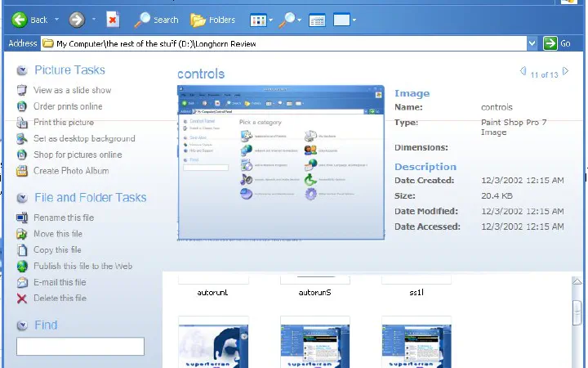Viewport: 588px width, 368px height.
Task: Expand the Address bar dropdown
Action: (532, 43)
